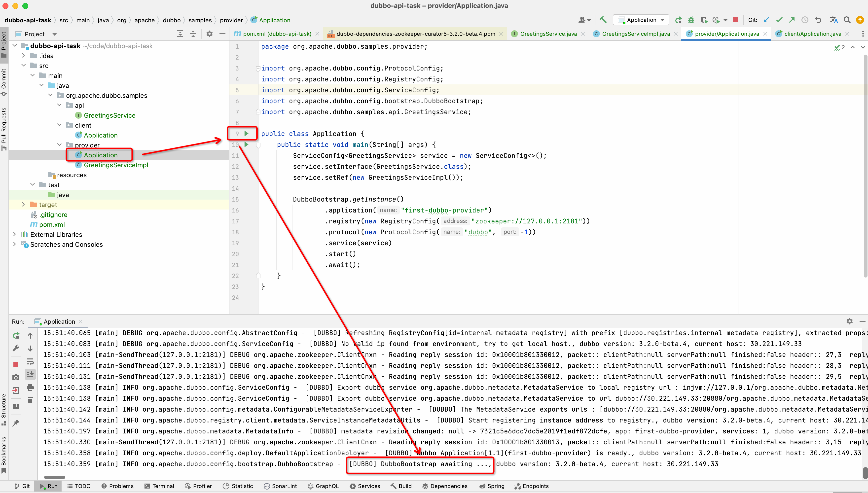The height and width of the screenshot is (493, 868).
Task: Switch to the GreetingsServiceImpl.java tab
Action: (x=635, y=34)
